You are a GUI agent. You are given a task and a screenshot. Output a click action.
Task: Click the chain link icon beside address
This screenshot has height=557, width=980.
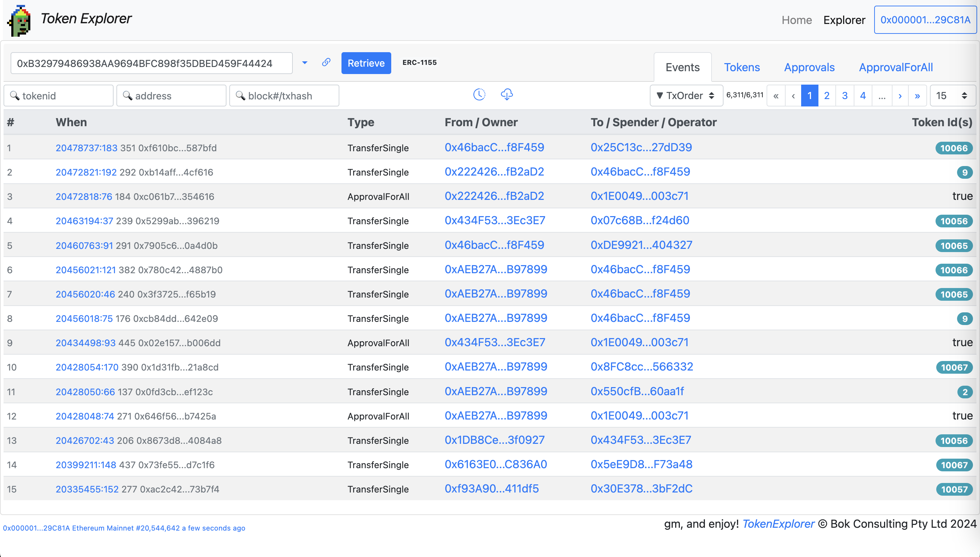[326, 62]
